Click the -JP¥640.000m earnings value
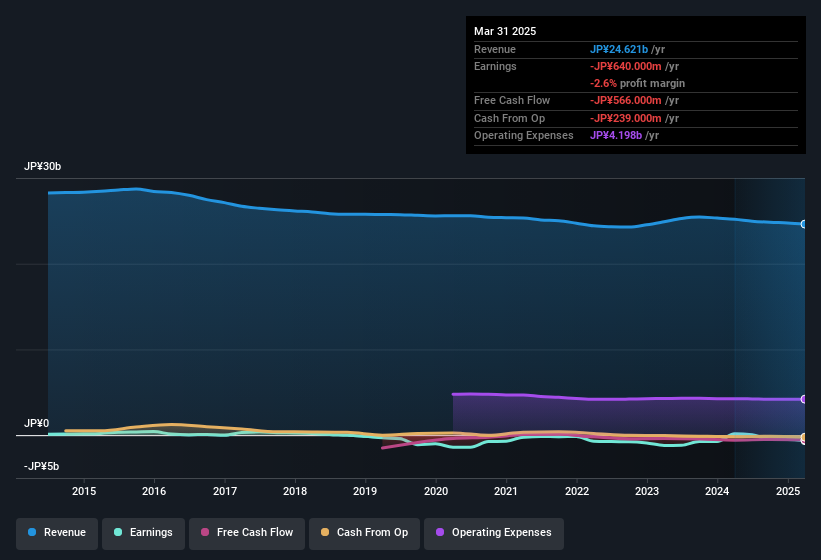Image resolution: width=821 pixels, height=560 pixels. pos(626,66)
